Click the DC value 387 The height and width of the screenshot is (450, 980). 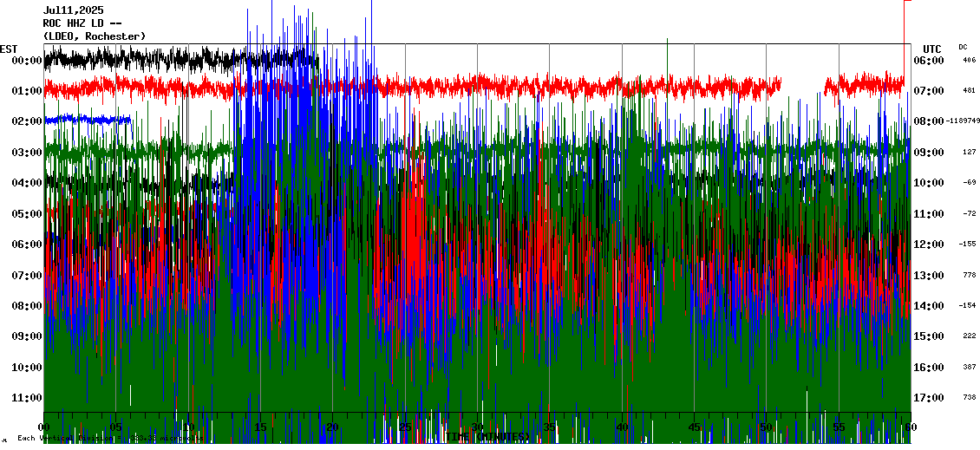click(x=970, y=366)
